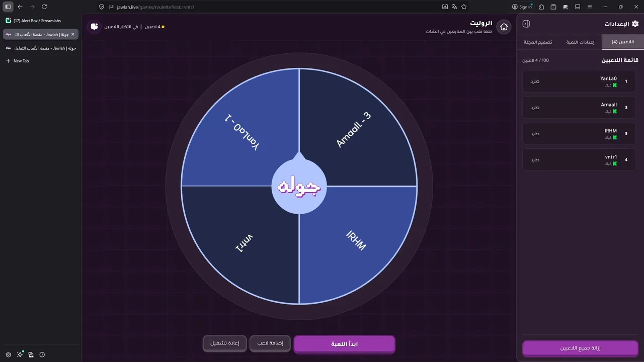Click the إعادة تشغيل restart button
Image resolution: width=644 pixels, height=362 pixels.
point(225,343)
